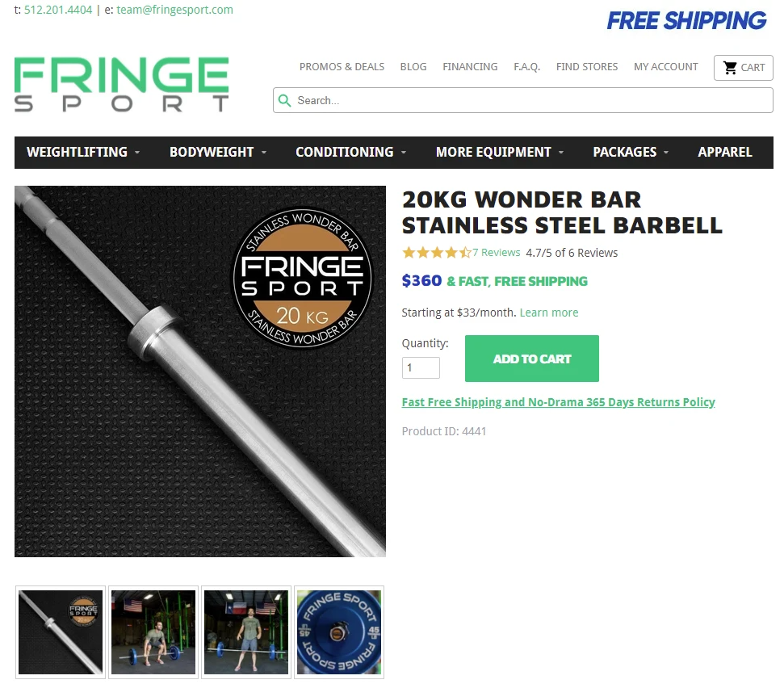This screenshot has height=684, width=784.
Task: Expand the More Equipment menu
Action: (500, 152)
